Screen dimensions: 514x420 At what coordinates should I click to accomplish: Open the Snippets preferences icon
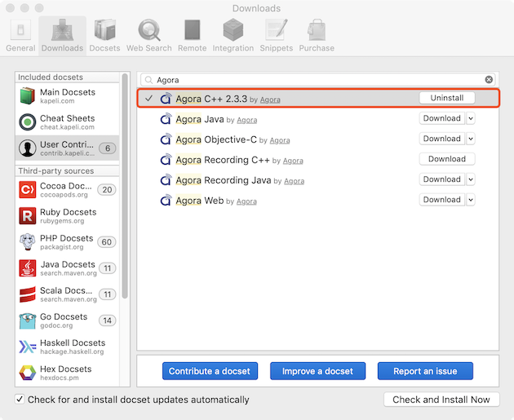276,30
